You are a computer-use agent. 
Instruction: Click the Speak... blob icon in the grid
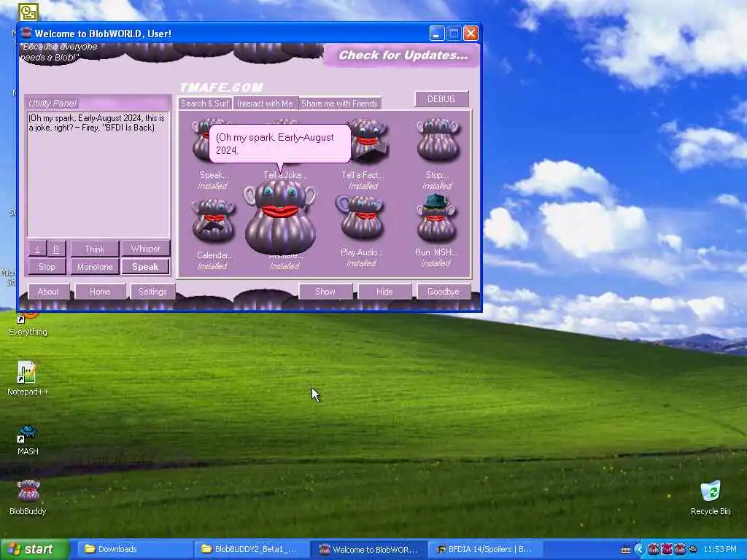pyautogui.click(x=202, y=141)
